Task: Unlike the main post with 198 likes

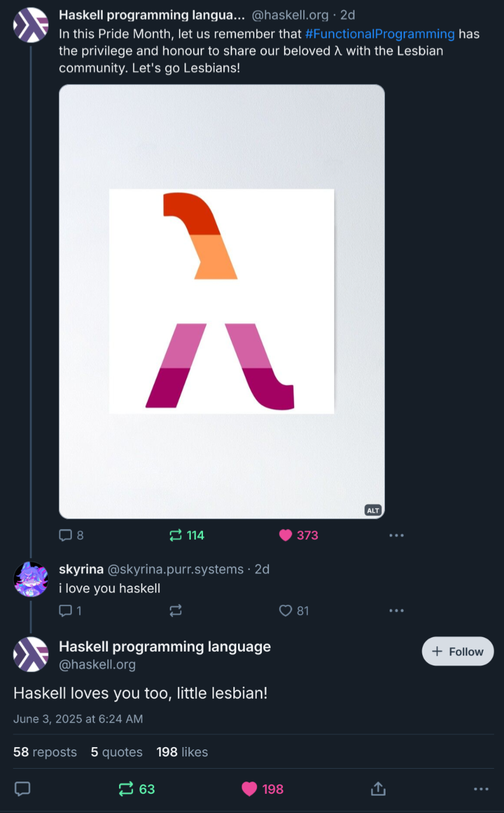Action: pyautogui.click(x=250, y=789)
